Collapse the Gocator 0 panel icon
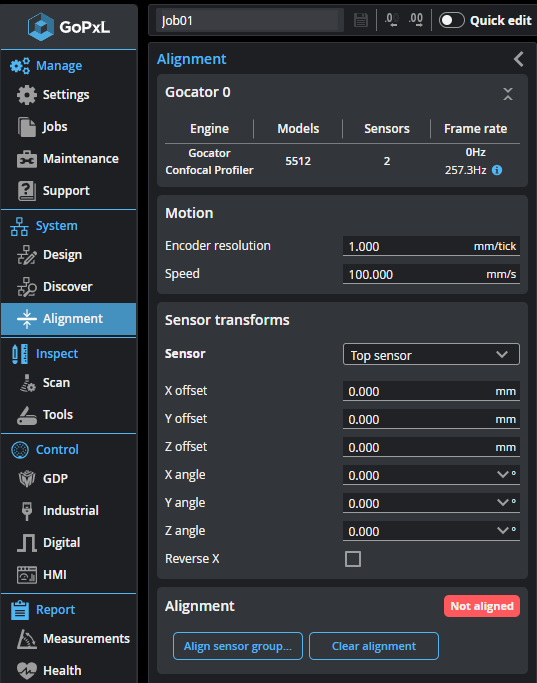537x683 pixels. point(508,94)
